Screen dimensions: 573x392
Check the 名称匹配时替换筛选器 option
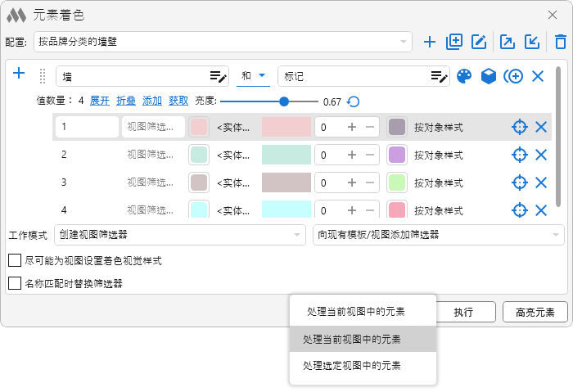[x=15, y=284]
